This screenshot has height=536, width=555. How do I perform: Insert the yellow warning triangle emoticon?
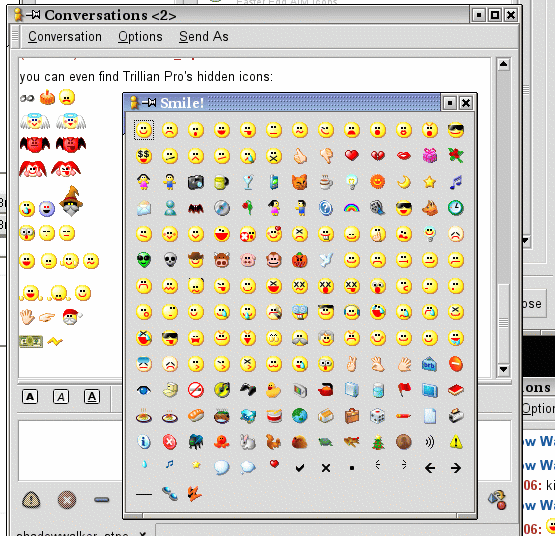456,442
